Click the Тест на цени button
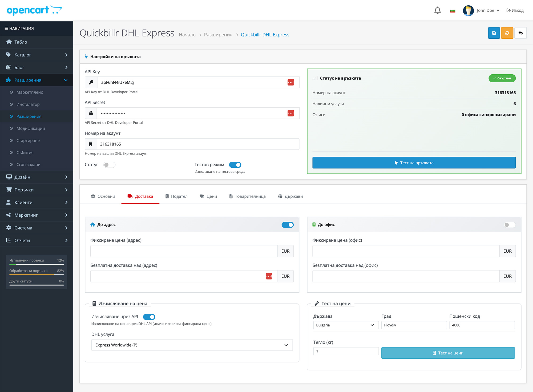Screen dimensions: 533x392 pyautogui.click(x=448, y=353)
